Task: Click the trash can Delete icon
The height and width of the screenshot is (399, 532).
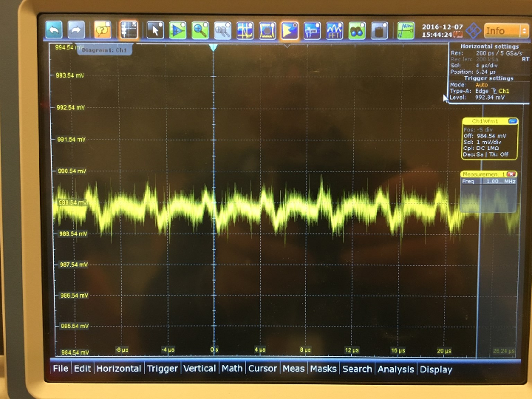Action: click(379, 30)
